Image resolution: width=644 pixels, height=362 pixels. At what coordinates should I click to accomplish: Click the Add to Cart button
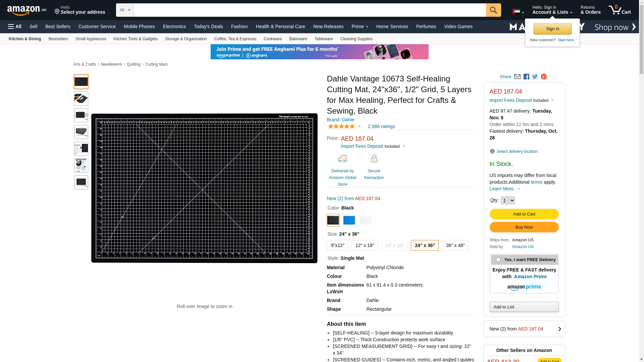tap(524, 214)
